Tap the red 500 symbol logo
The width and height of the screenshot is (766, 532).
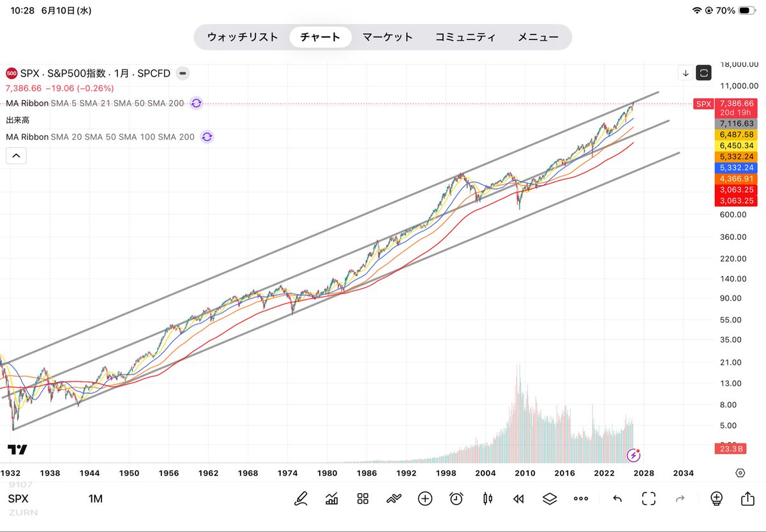11,73
